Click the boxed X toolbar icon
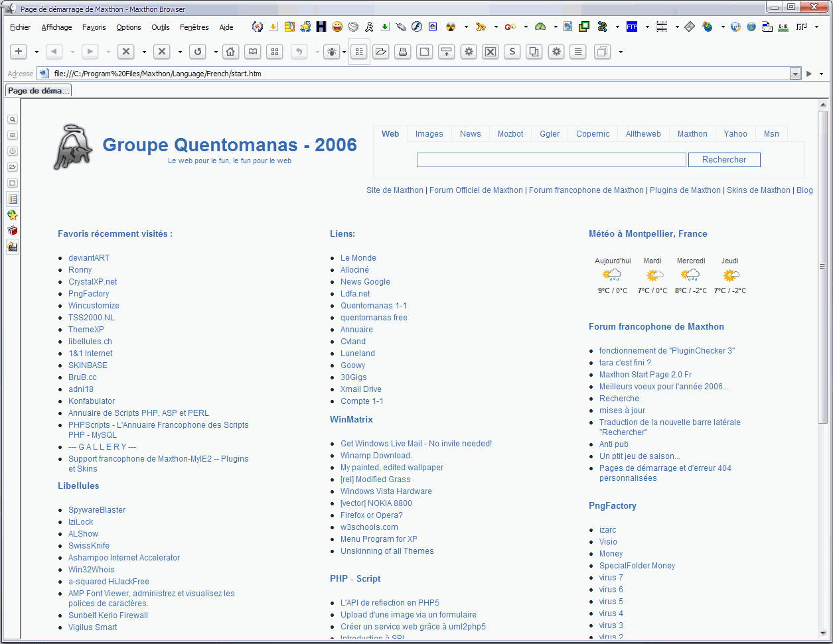This screenshot has height=644, width=833. tap(490, 52)
